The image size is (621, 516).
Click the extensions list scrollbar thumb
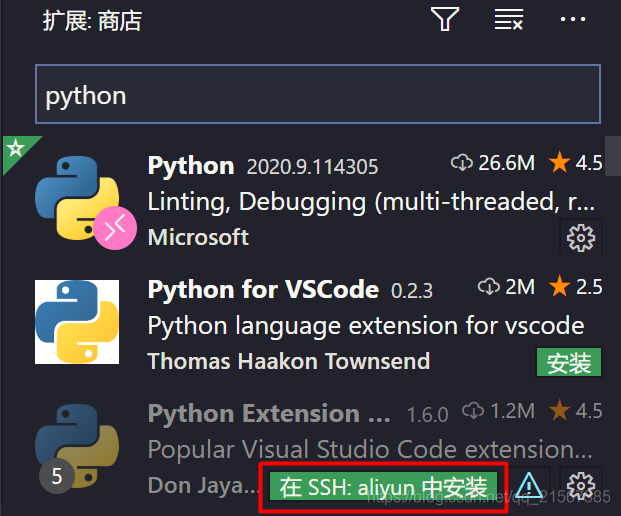[x=613, y=156]
